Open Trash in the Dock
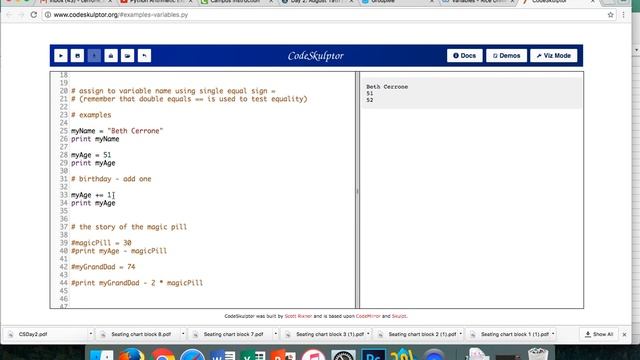This screenshot has width=640, height=360. click(x=538, y=354)
